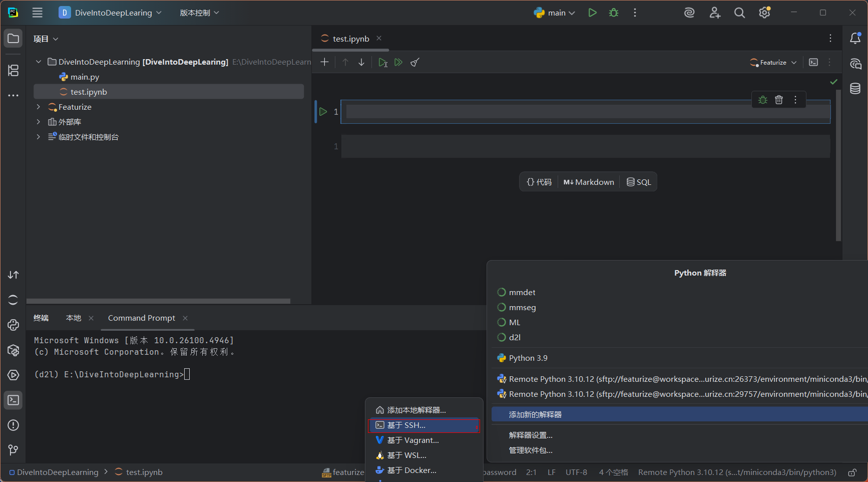Open Code With Me add-user icon

715,13
